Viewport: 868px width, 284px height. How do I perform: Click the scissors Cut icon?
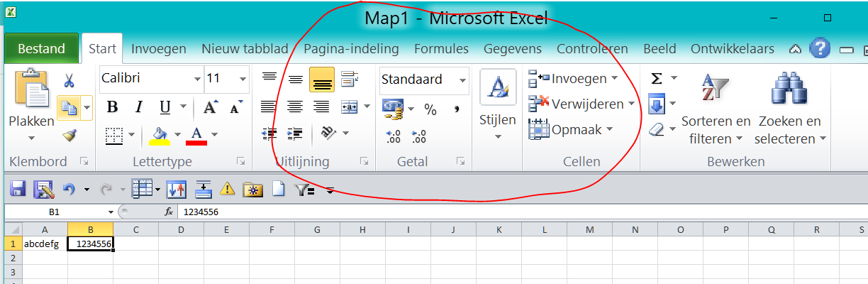[x=69, y=80]
